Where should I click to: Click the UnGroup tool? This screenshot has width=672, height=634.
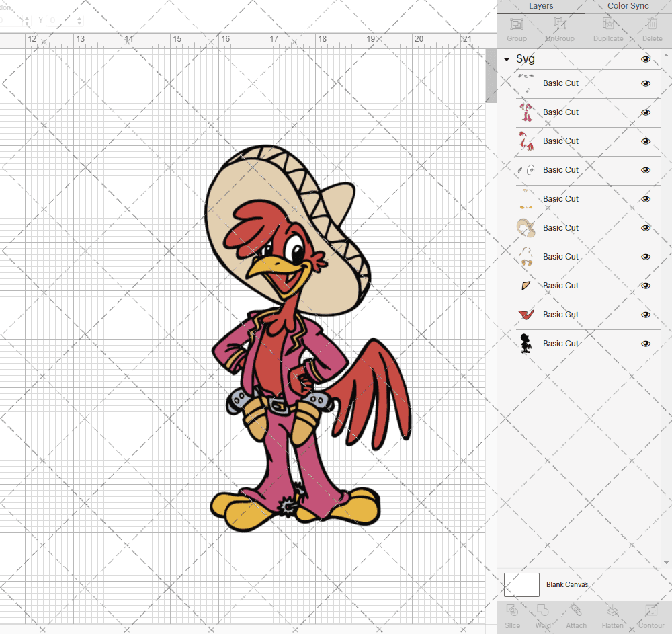560,29
